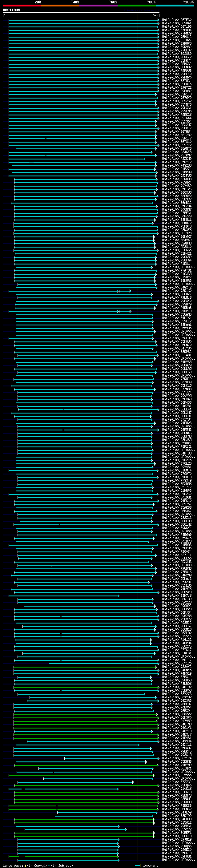
Task: Click label UniRef100_C7YN88
Action: (177, 389)
